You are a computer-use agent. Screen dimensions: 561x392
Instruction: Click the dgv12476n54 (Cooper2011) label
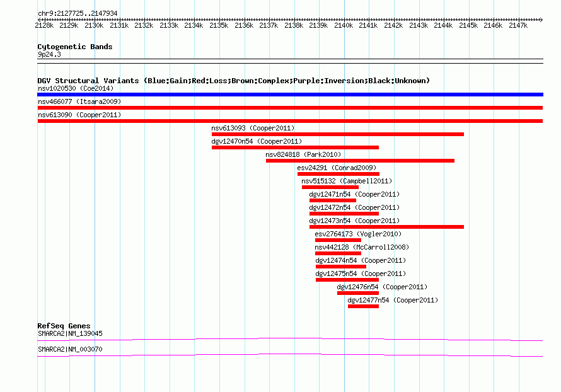pos(382,287)
